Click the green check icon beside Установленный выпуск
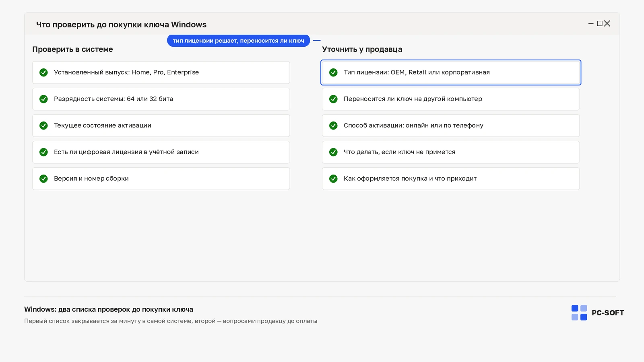 pyautogui.click(x=43, y=72)
